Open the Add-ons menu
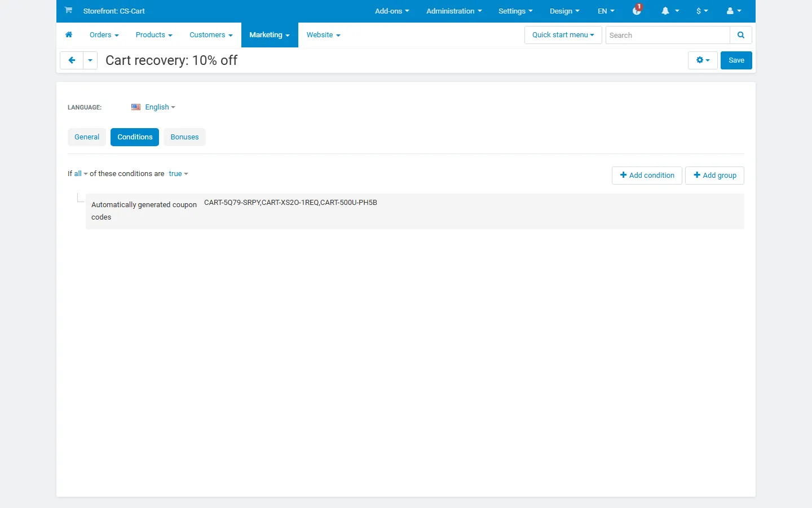812x508 pixels. (x=392, y=11)
